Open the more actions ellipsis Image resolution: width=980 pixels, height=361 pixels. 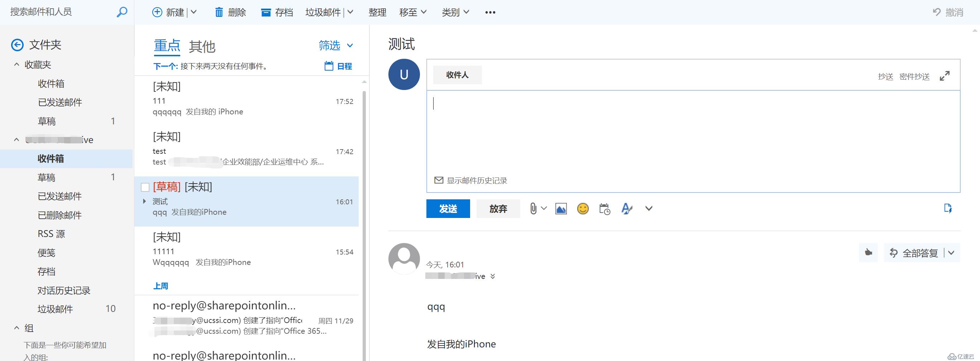tap(490, 13)
